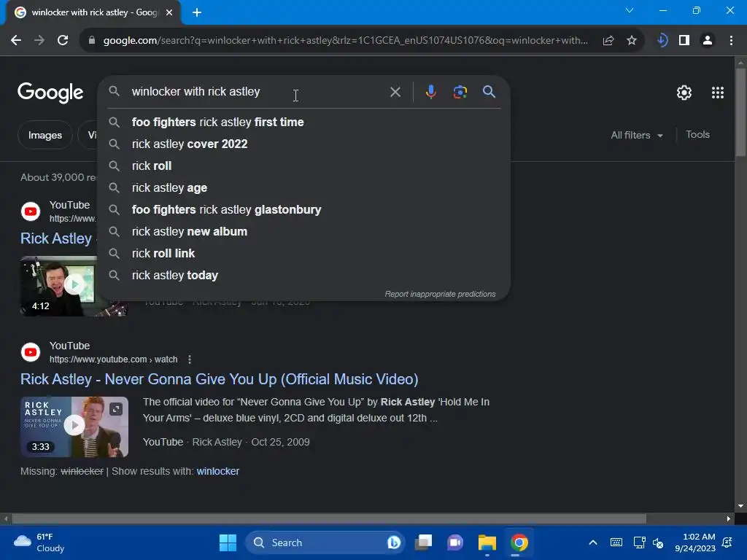
Task: Open the Google logo home link
Action: point(50,93)
